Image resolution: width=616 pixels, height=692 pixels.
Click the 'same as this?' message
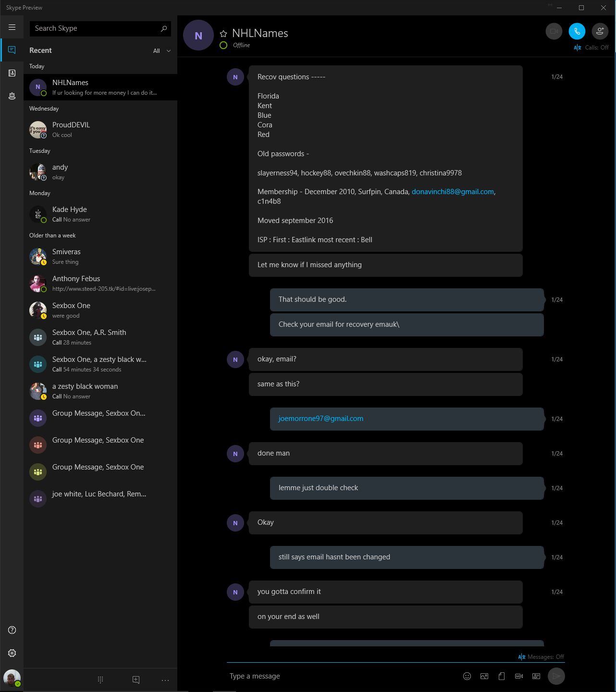[386, 384]
